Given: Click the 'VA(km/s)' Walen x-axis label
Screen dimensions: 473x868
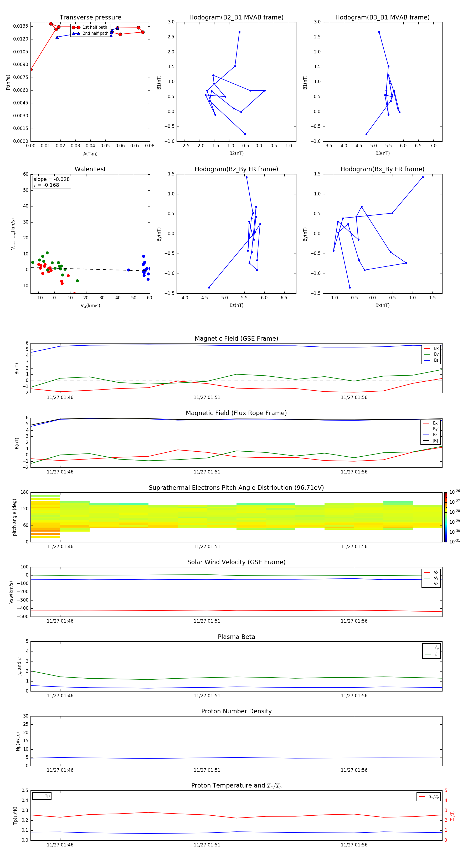Looking at the screenshot, I should pyautogui.click(x=90, y=306).
